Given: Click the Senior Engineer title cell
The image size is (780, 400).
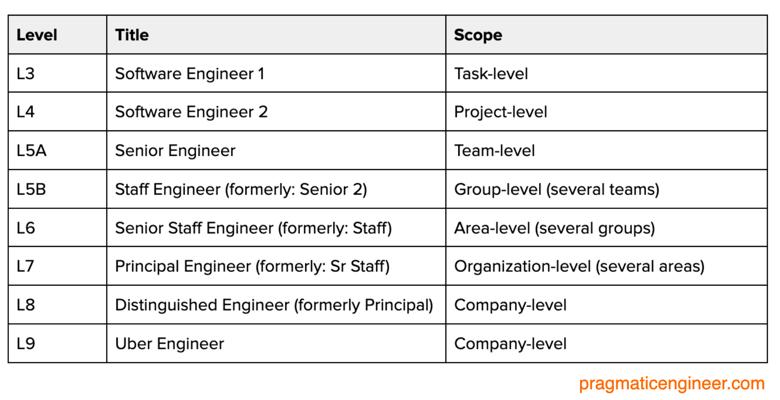Looking at the screenshot, I should click(x=175, y=151).
